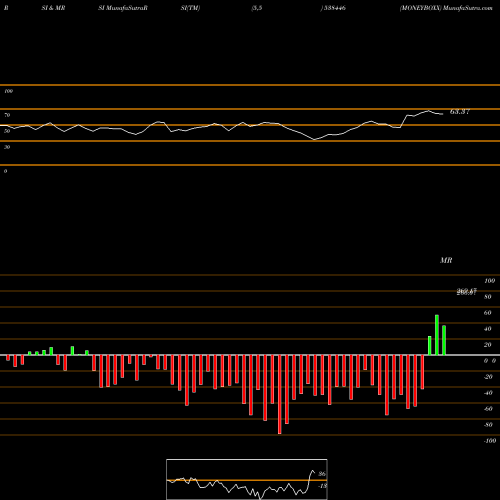The height and width of the screenshot is (500, 500).
Task: Click the MR scale label -80
Action: pos(488,425)
